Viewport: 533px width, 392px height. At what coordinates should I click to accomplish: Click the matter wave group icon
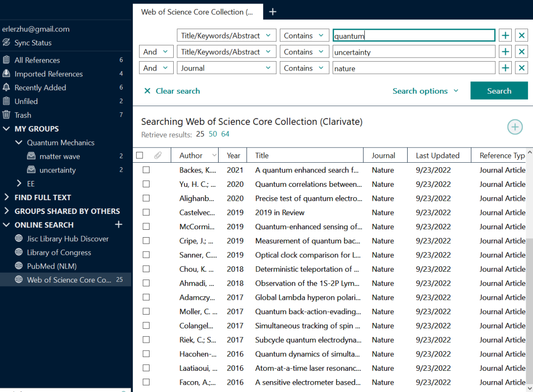[x=31, y=156]
